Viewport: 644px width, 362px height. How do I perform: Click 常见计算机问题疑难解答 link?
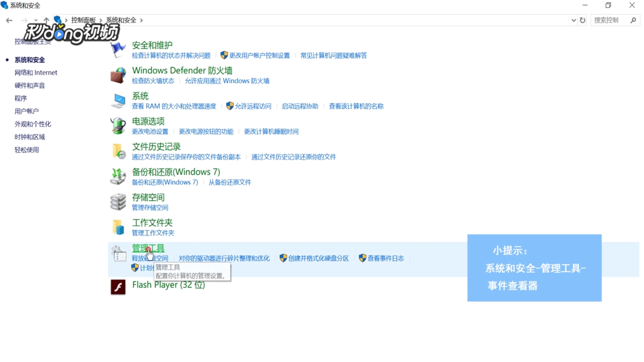tap(334, 56)
